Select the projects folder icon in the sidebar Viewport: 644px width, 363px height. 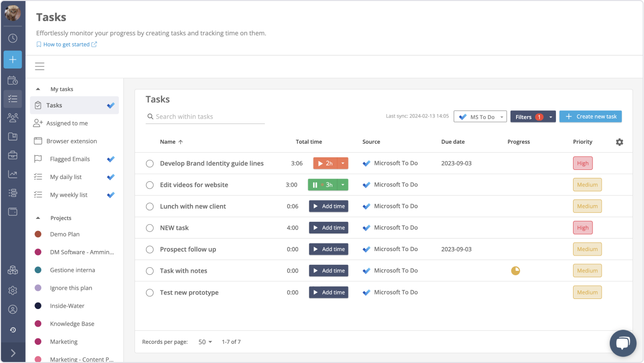click(13, 136)
